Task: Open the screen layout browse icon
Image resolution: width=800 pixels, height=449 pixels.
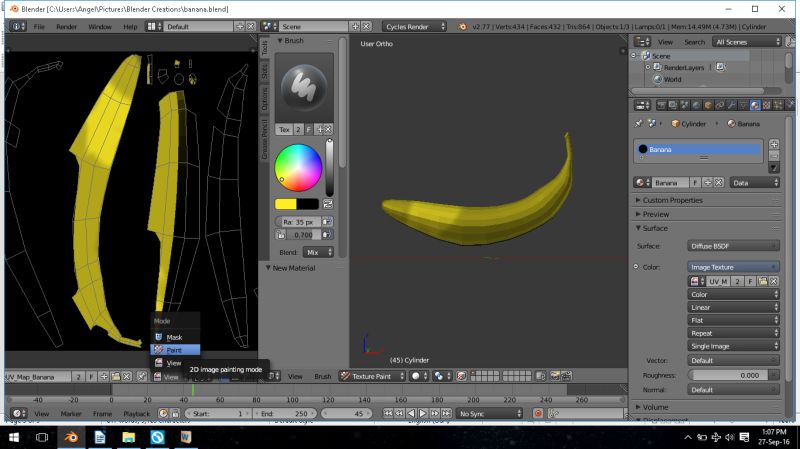Action: [154, 26]
